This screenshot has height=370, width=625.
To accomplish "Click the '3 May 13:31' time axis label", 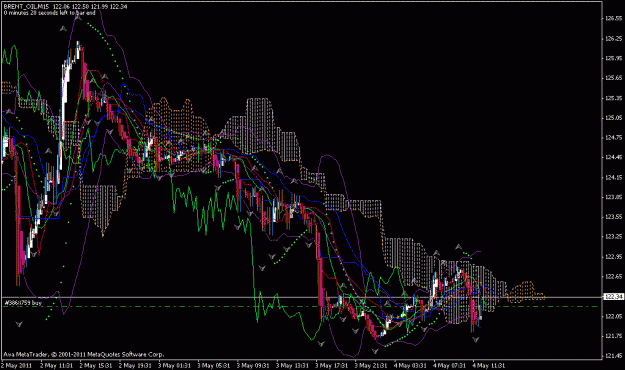I will 293,365.
